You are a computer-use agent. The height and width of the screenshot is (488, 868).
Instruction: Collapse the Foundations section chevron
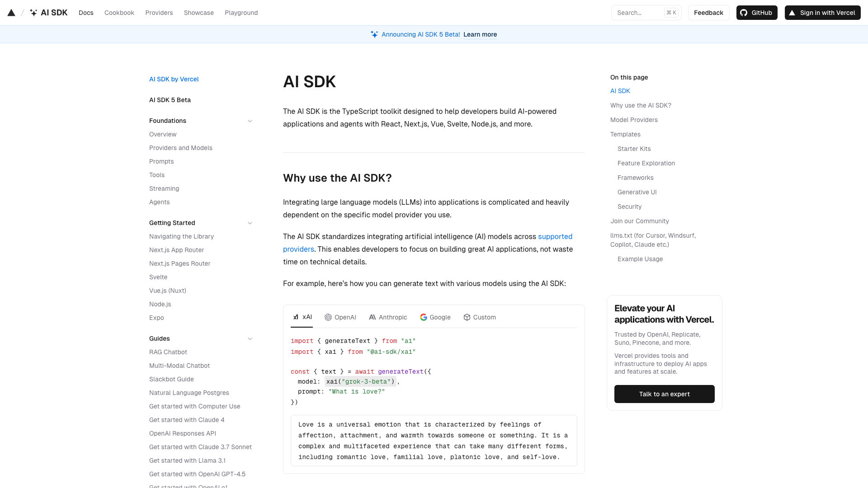[x=250, y=121]
